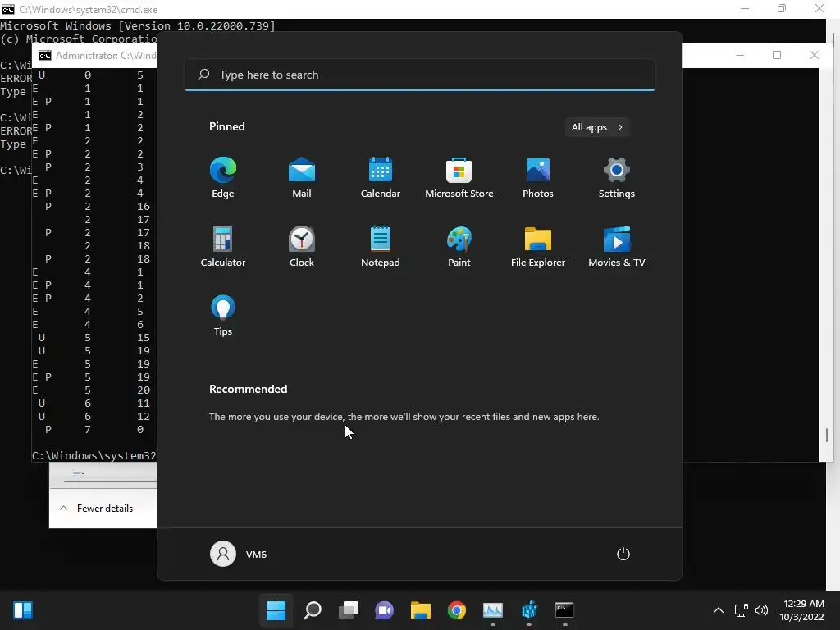840x630 pixels.
Task: Open the Clock app
Action: tap(302, 246)
